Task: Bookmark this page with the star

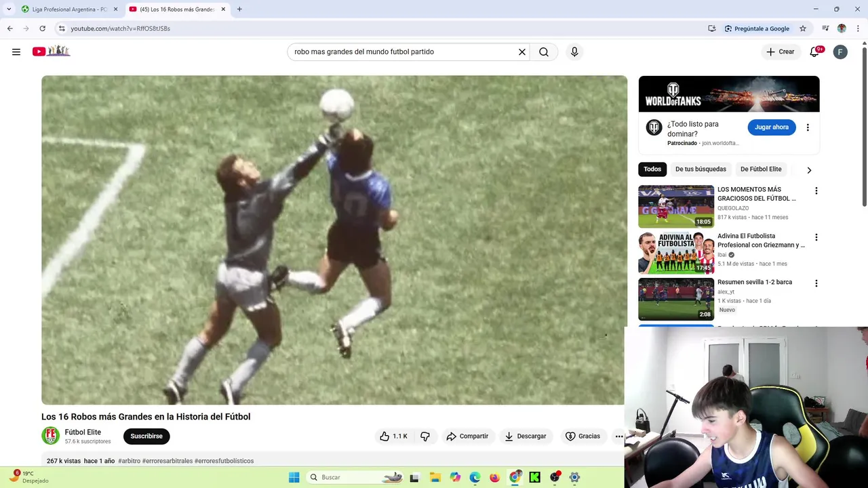Action: click(x=803, y=28)
